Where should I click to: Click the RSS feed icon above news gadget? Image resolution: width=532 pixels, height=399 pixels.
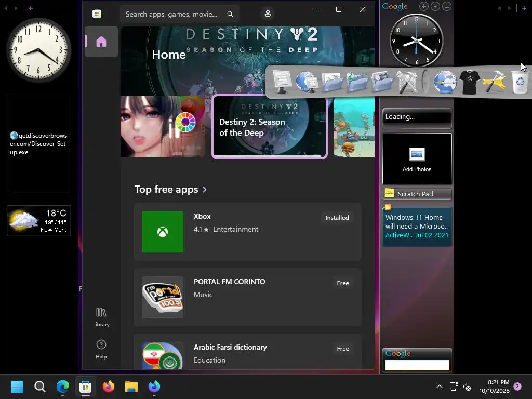point(388,207)
